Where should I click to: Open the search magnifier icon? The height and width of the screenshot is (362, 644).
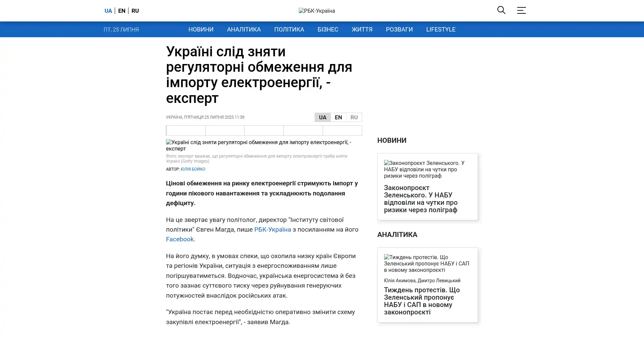501,10
